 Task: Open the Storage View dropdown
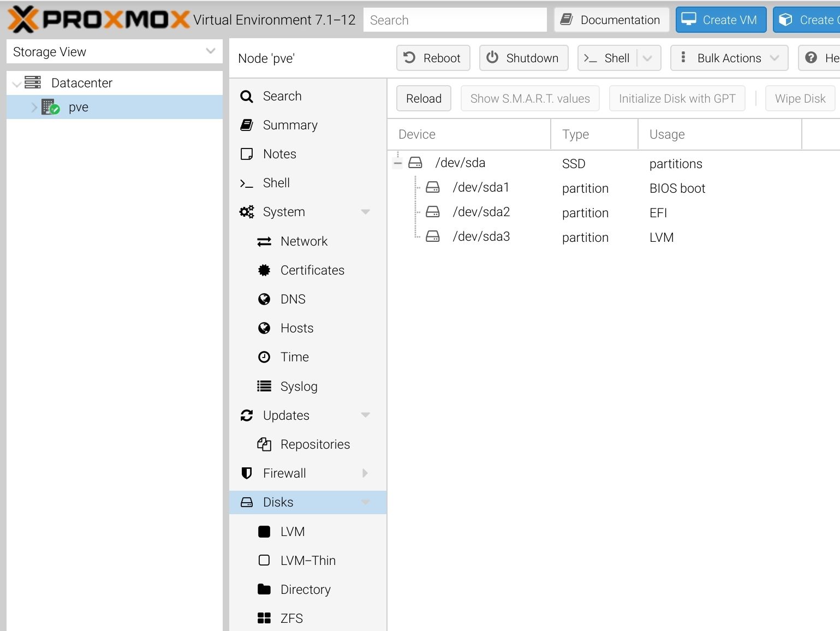[x=210, y=51]
